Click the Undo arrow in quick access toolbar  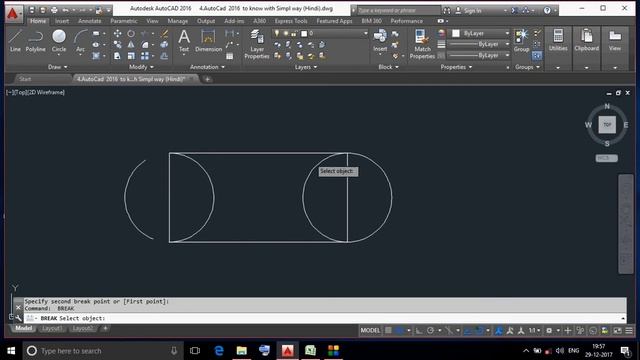click(65, 10)
